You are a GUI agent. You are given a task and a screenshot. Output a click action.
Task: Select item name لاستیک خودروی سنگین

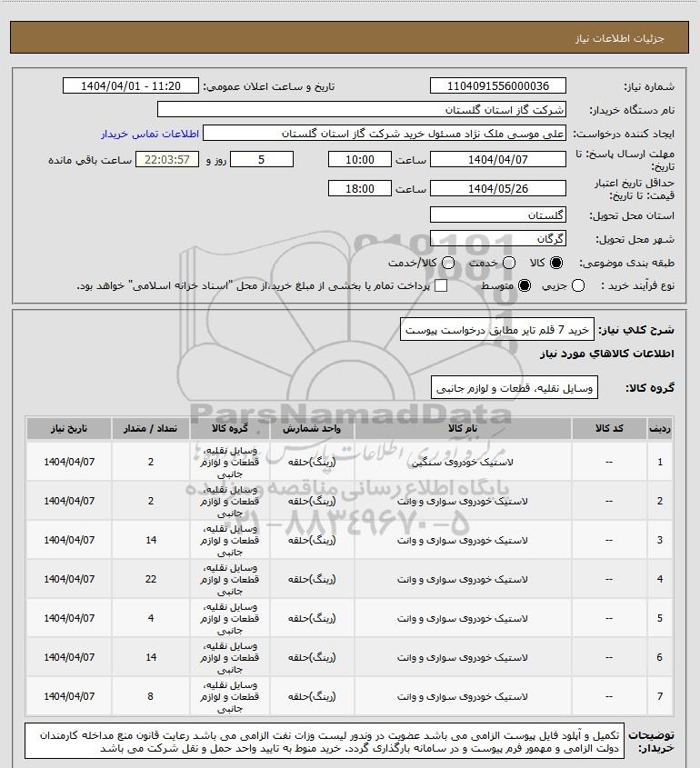point(463,462)
